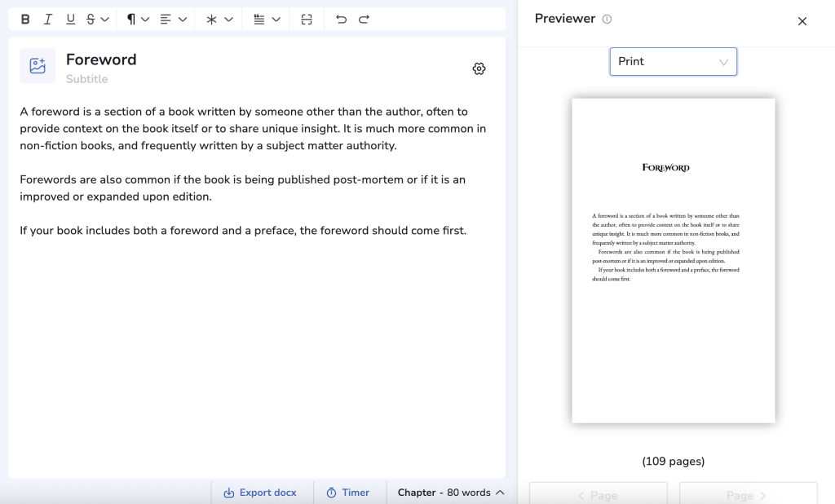Click the Subtitle field
Image resolution: width=835 pixels, height=504 pixels.
tap(87, 79)
